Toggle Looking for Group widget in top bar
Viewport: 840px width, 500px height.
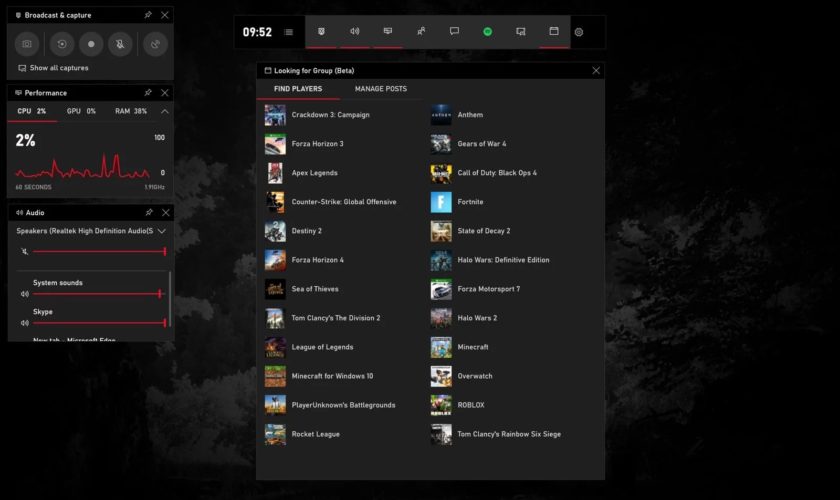pos(554,32)
